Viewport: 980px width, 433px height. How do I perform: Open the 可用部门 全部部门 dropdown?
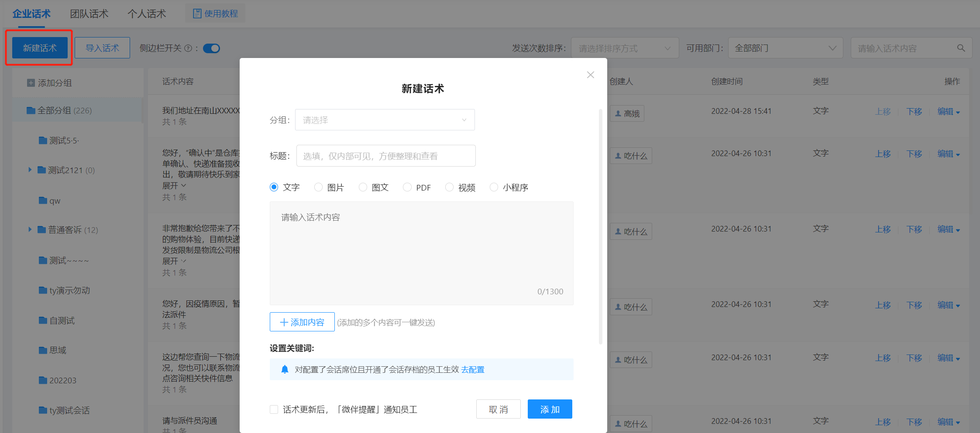786,48
